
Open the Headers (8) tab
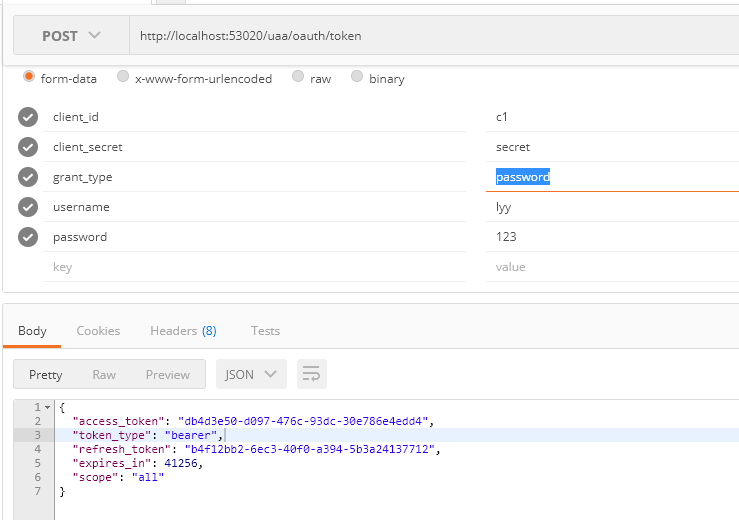click(183, 330)
